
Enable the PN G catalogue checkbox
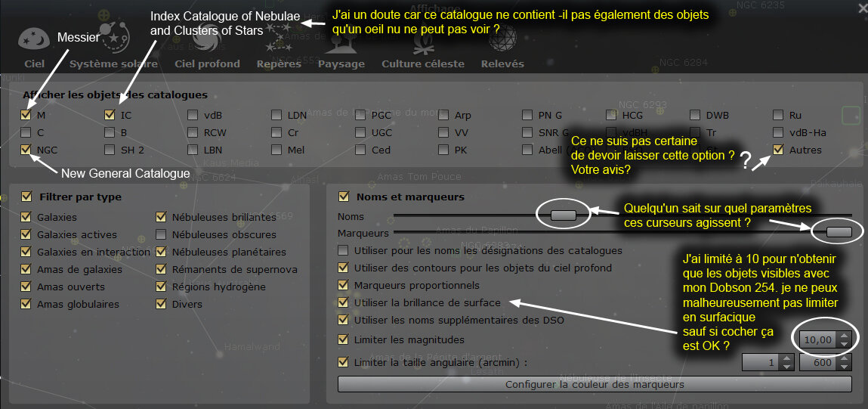(527, 115)
